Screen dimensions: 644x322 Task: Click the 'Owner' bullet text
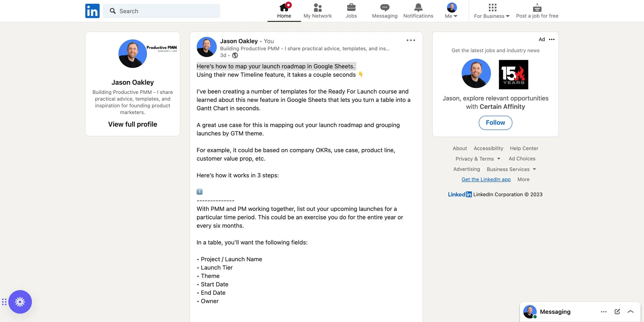click(x=210, y=301)
